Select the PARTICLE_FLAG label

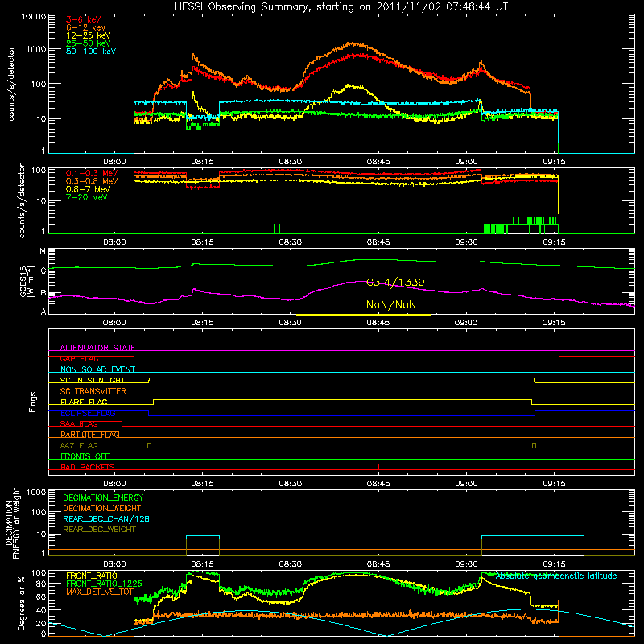pyautogui.click(x=90, y=435)
